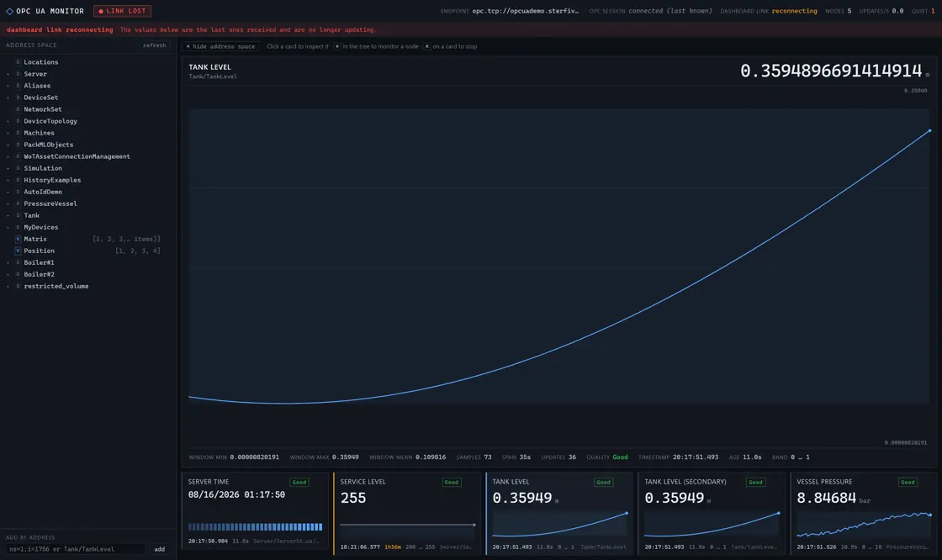
Task: Click the Vessel Pressure sparkline chart
Action: pyautogui.click(x=864, y=524)
